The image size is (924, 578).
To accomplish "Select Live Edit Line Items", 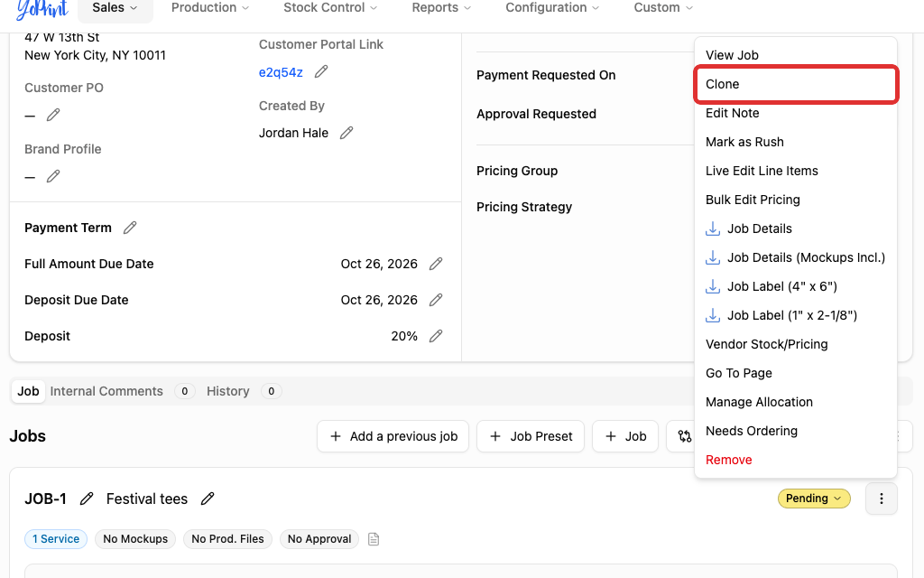I will 796,171.
